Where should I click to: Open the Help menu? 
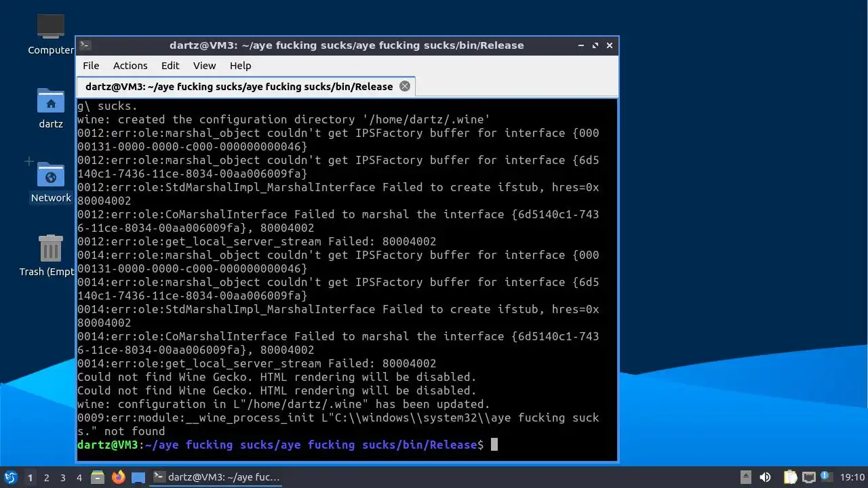tap(241, 66)
